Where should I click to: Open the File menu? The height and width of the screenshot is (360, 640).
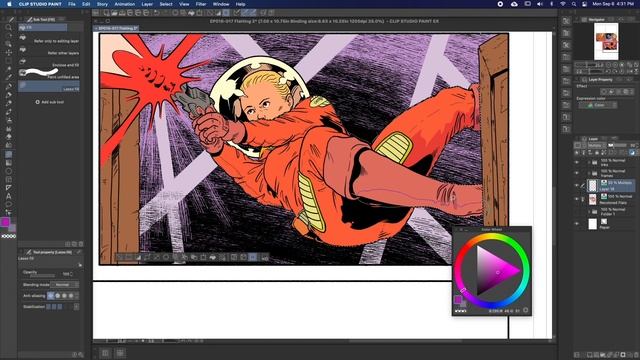(72, 4)
